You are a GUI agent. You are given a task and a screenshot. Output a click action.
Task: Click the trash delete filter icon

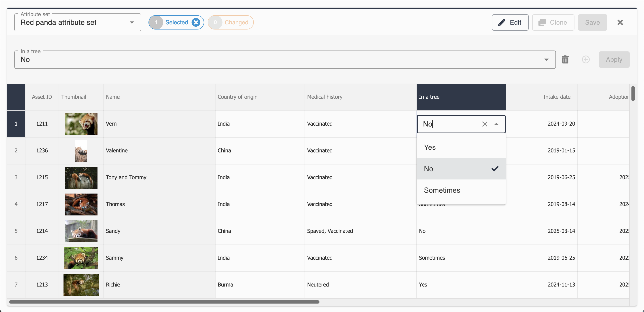565,59
